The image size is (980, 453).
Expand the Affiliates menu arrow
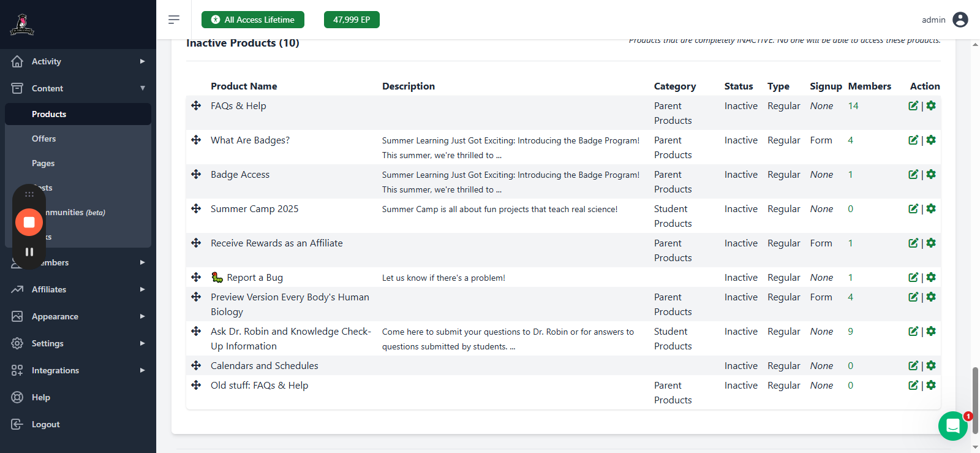click(x=142, y=289)
